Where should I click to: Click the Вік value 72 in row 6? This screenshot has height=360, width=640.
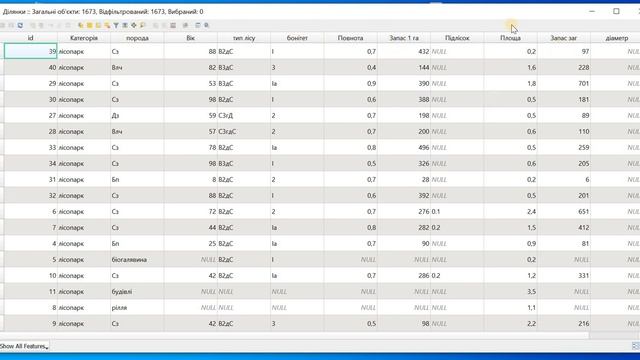tap(191, 211)
